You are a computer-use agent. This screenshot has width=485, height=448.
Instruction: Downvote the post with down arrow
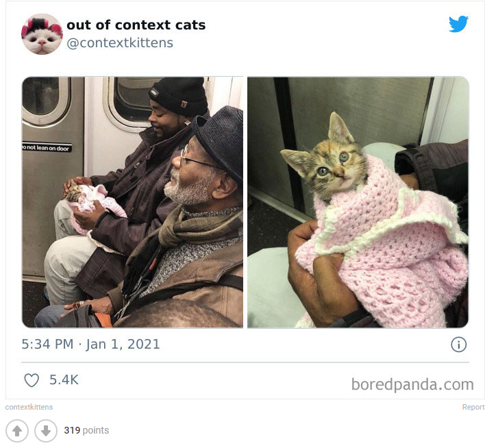[x=46, y=431]
